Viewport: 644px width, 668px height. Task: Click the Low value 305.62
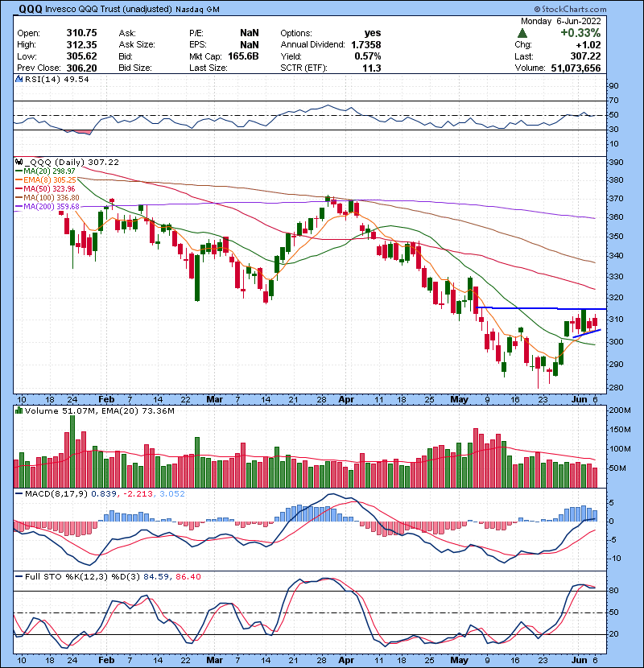click(81, 56)
